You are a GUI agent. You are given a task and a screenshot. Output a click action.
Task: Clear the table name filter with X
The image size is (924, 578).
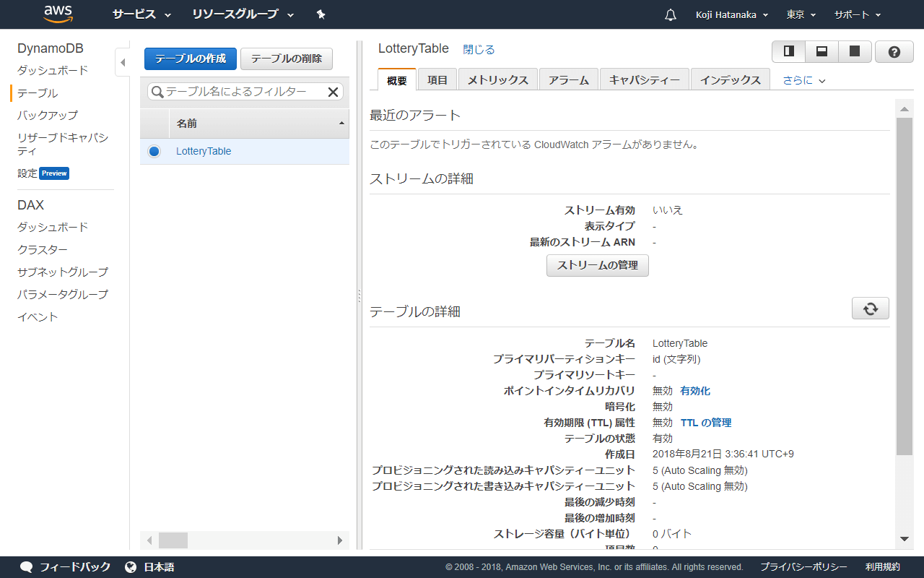click(x=333, y=92)
